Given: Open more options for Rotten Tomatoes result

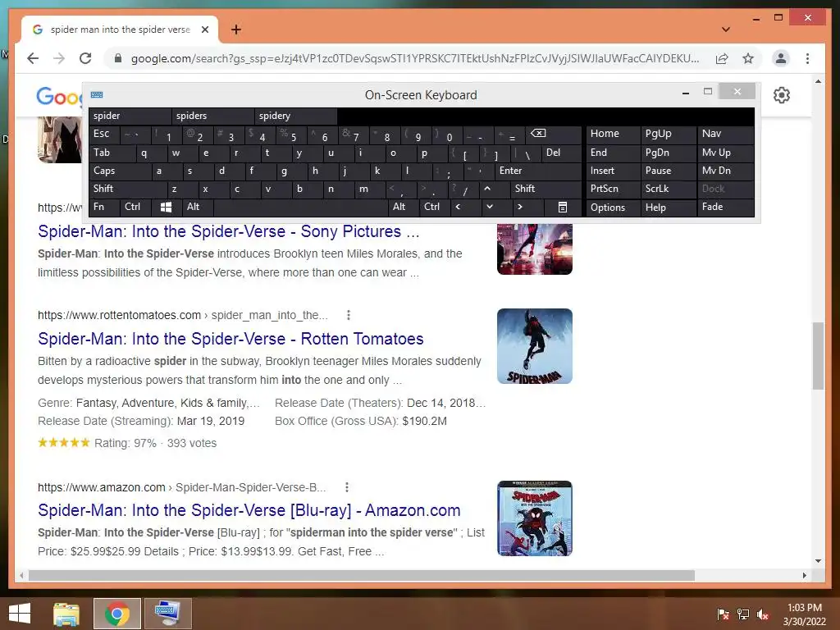Looking at the screenshot, I should (348, 315).
